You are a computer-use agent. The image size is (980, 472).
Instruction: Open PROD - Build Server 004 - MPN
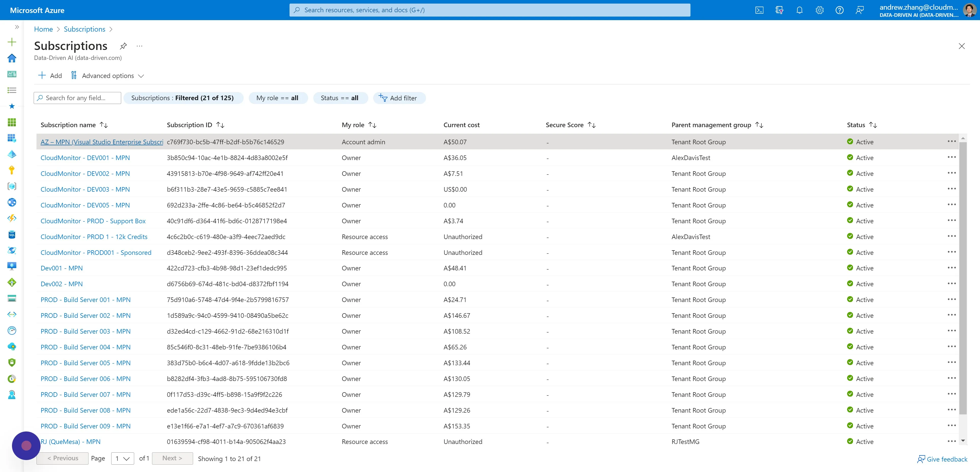coord(86,347)
